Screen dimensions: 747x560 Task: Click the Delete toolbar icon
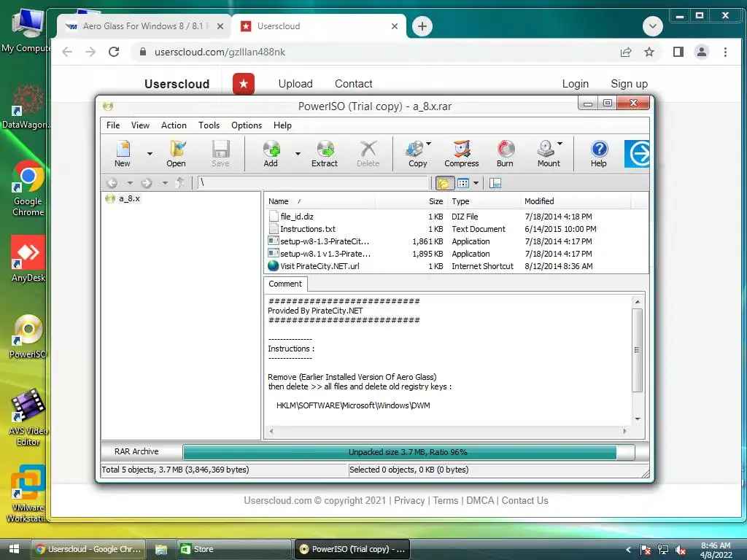[x=368, y=153]
